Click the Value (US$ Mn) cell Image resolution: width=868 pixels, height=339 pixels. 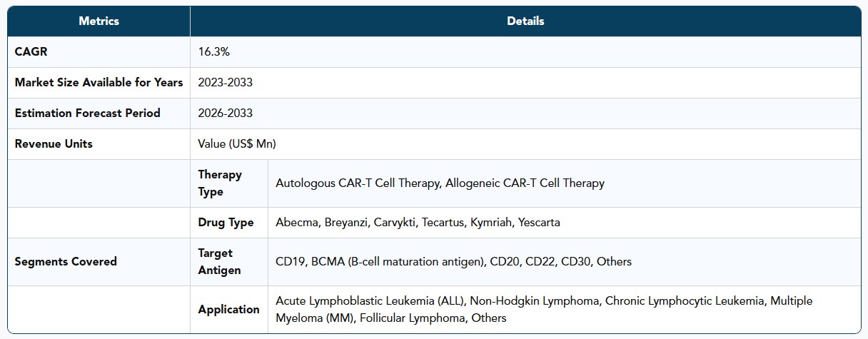pyautogui.click(x=237, y=144)
